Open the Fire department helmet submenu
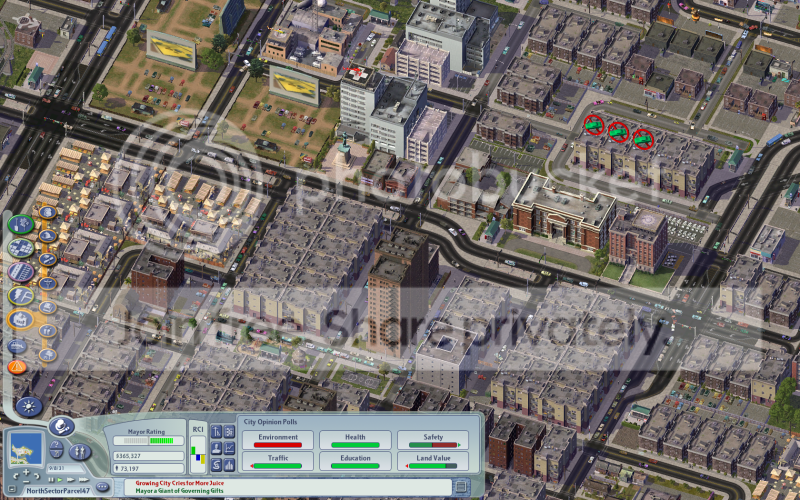 click(47, 236)
